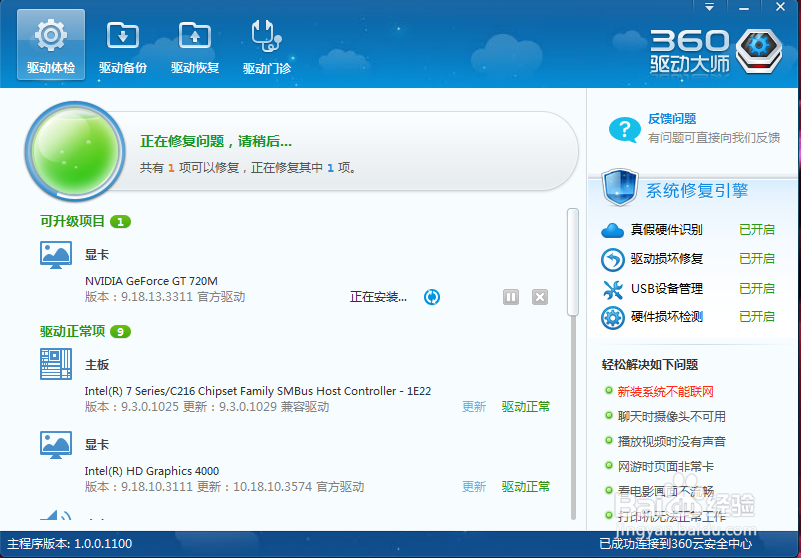801x558 pixels.
Task: Click the green badge showing 1
Action: (x=121, y=222)
